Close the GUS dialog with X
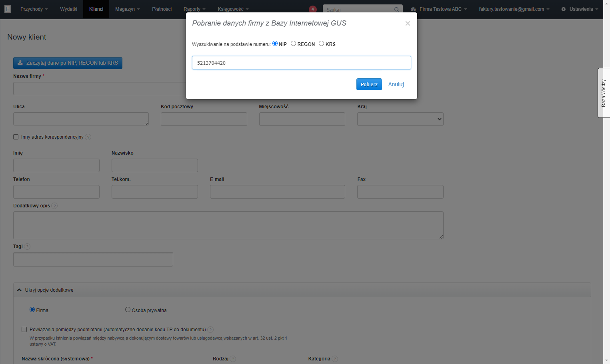Image resolution: width=610 pixels, height=364 pixels. (408, 23)
